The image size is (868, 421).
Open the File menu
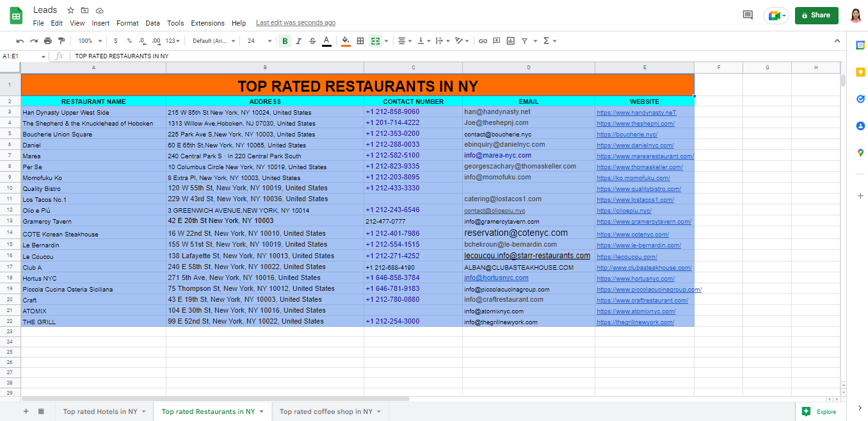(38, 23)
